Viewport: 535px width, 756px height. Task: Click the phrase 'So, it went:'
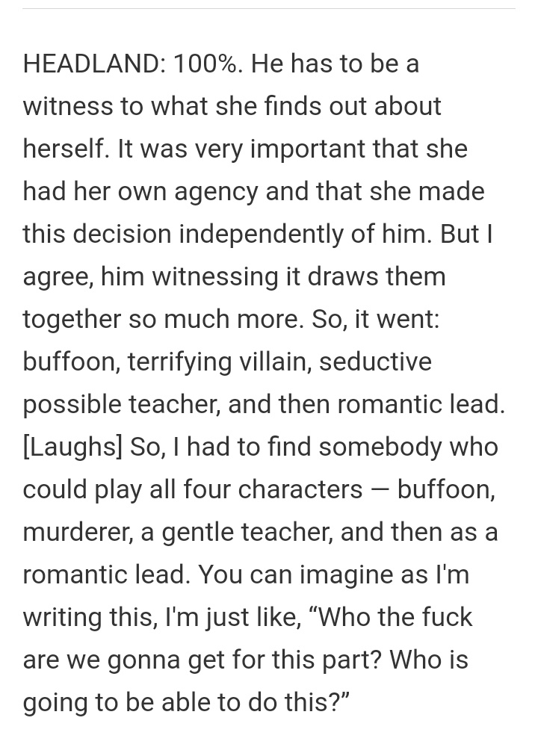coord(376,319)
